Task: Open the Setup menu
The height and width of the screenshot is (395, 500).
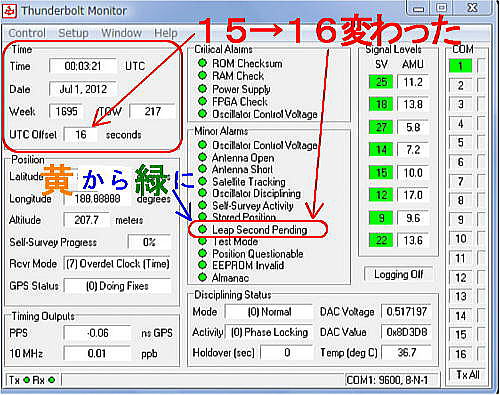Action: [x=73, y=33]
